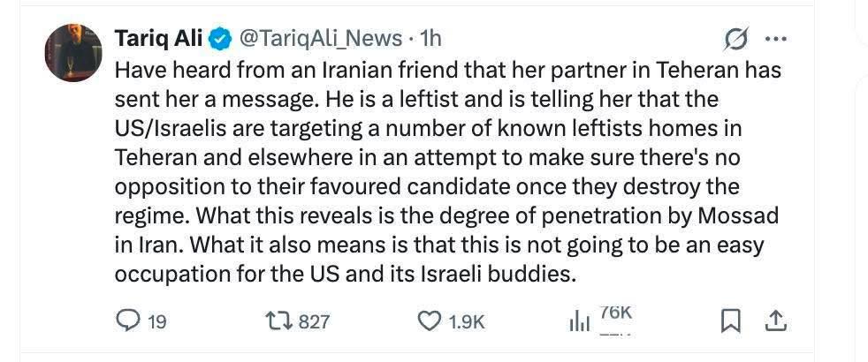This screenshot has height=362, width=868.
Task: Click the word "Mossad" in the tweet
Action: coord(736,216)
